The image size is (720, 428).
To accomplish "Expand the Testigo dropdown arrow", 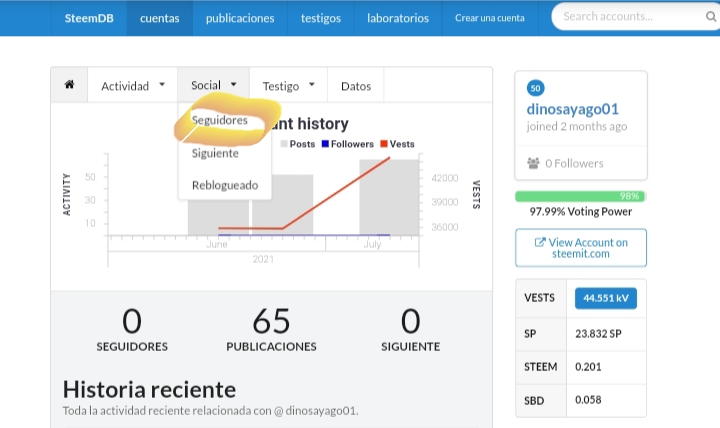I will [x=312, y=84].
